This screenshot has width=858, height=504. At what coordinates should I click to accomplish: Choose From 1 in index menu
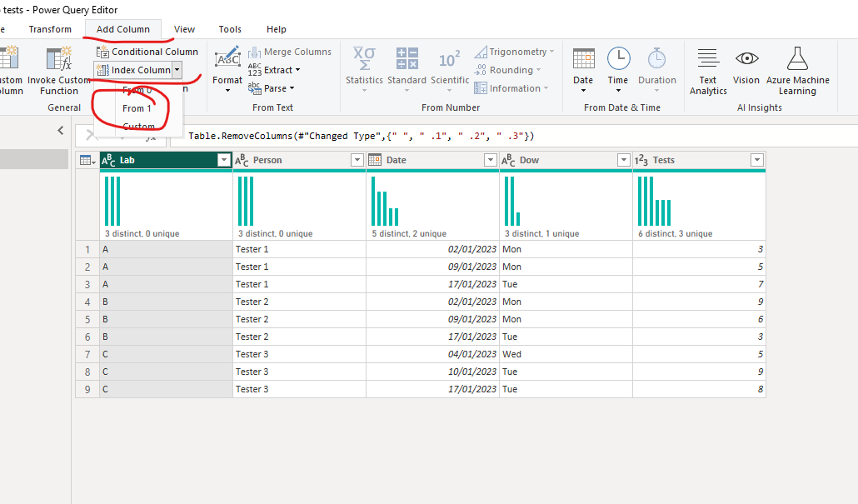click(x=137, y=108)
